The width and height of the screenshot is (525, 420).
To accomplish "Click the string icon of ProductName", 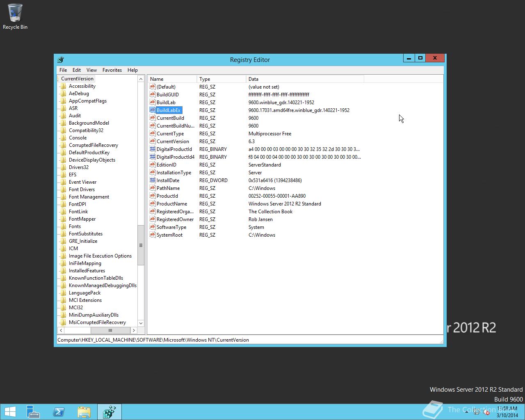I will coord(153,203).
